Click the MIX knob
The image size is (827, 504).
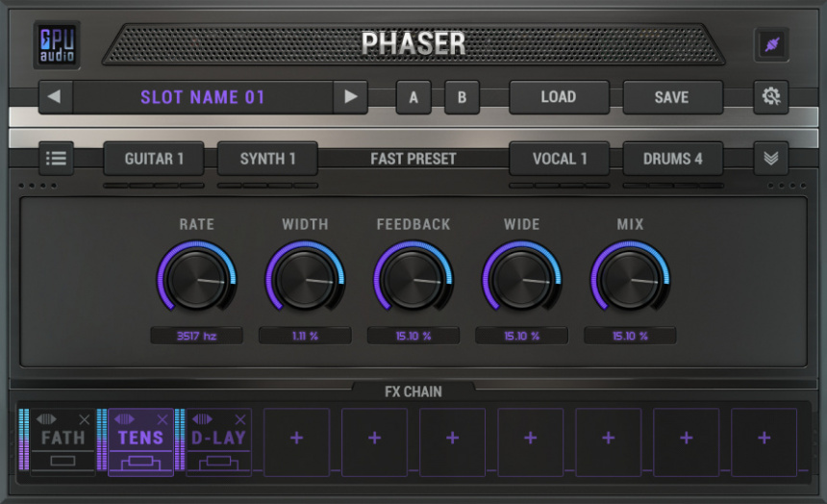[x=630, y=279]
